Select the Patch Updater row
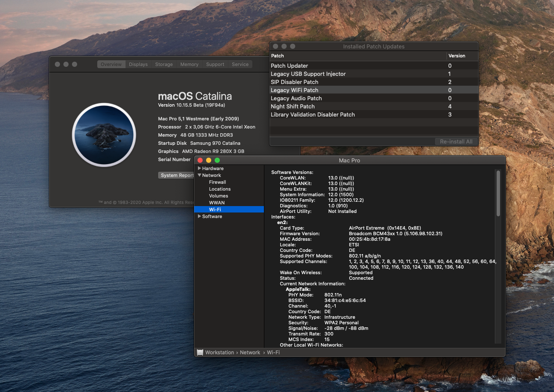554x392 pixels. click(x=374, y=66)
